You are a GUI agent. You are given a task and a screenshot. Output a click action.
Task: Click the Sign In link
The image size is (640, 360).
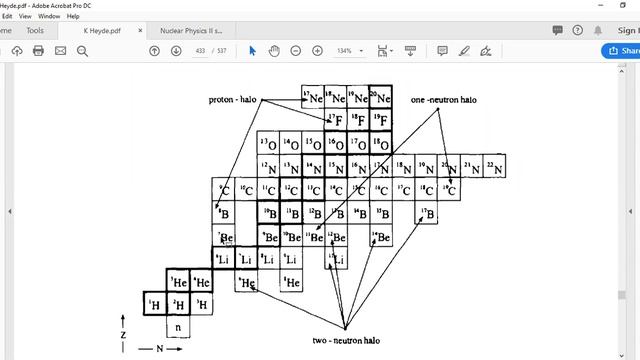click(629, 30)
